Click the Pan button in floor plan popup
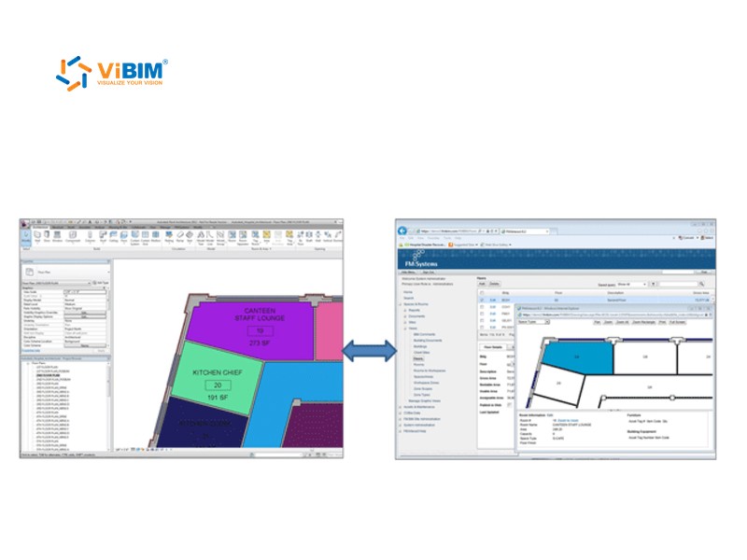The height and width of the screenshot is (560, 747). 597,322
